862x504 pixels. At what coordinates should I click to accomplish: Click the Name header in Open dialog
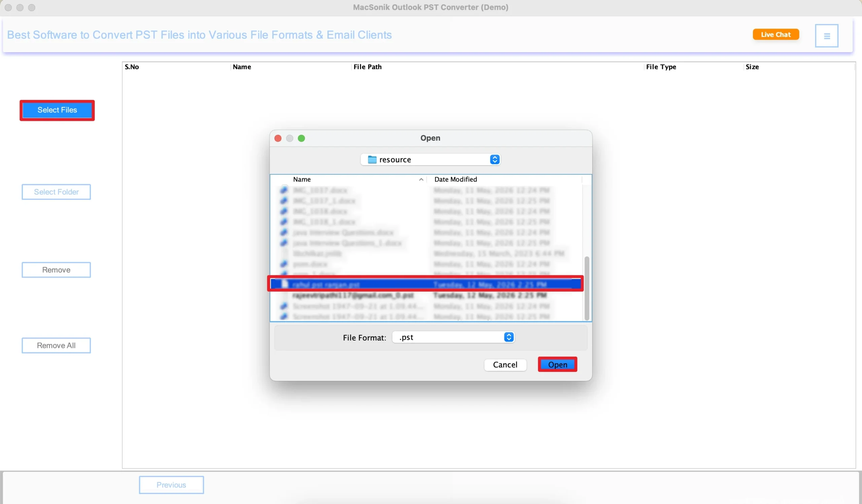click(x=302, y=179)
